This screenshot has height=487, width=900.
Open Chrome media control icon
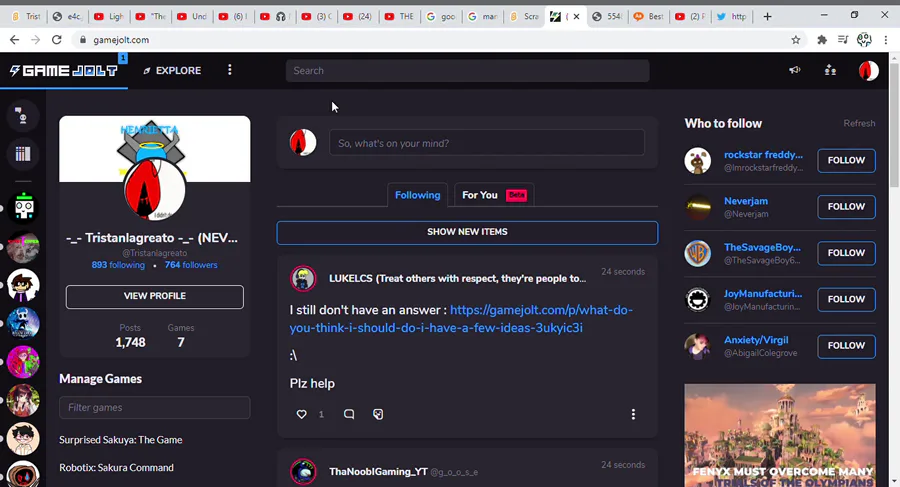[x=843, y=40]
